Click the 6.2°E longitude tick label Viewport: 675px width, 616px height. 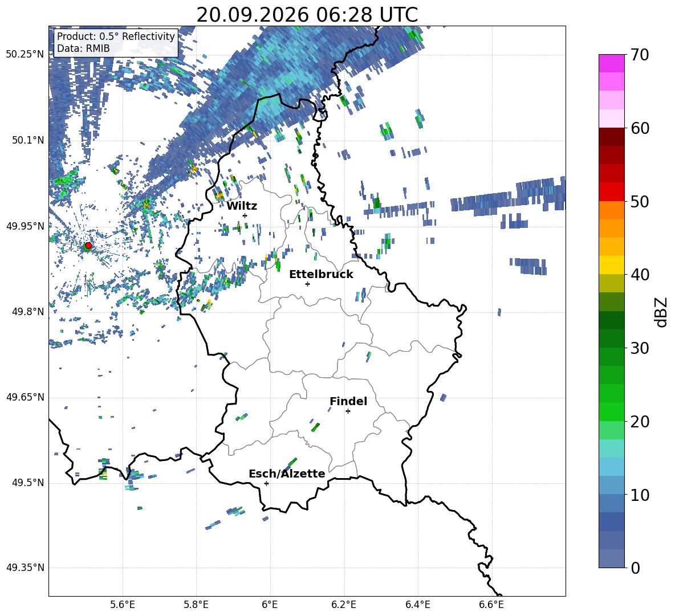[x=344, y=605]
